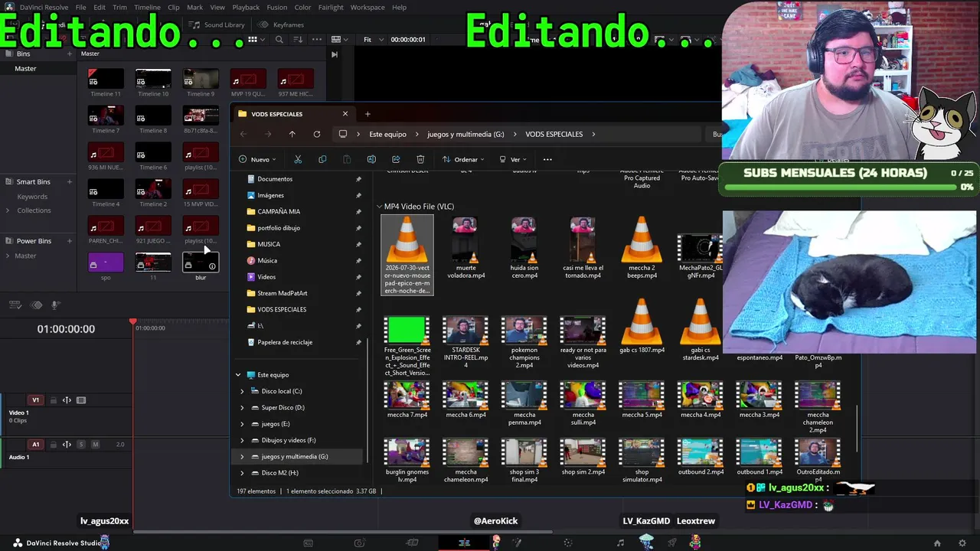Click the 01:00:00:00 timeline timecode field
Image resolution: width=980 pixels, height=551 pixels.
coord(66,329)
